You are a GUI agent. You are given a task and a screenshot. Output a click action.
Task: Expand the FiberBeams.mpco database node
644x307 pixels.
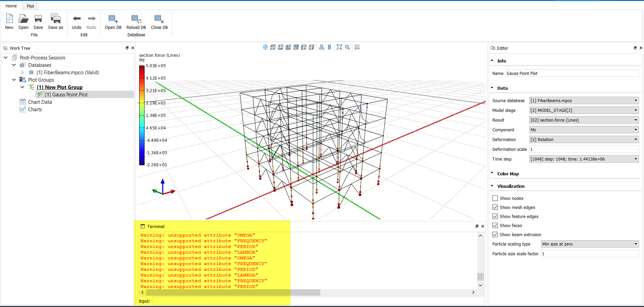(x=22, y=73)
